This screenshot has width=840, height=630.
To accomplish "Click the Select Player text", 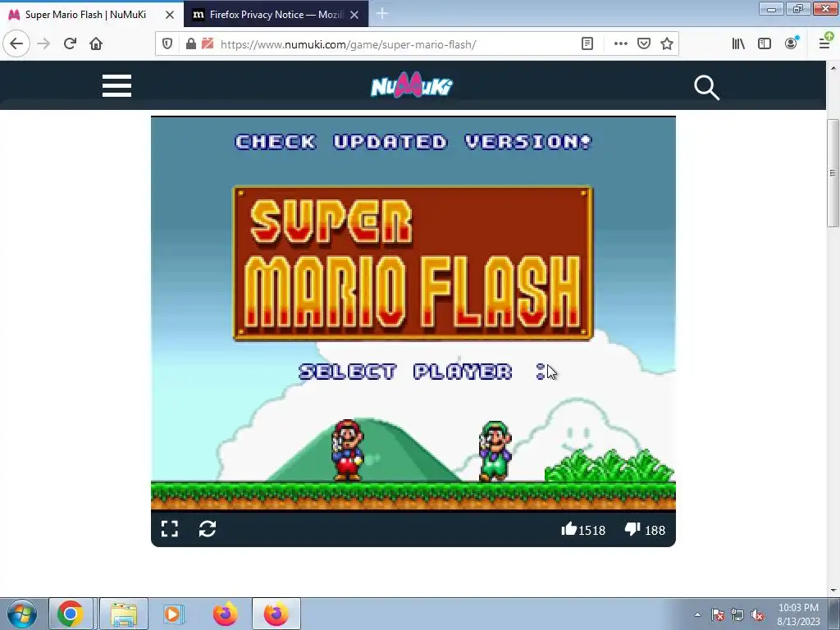I will [405, 372].
